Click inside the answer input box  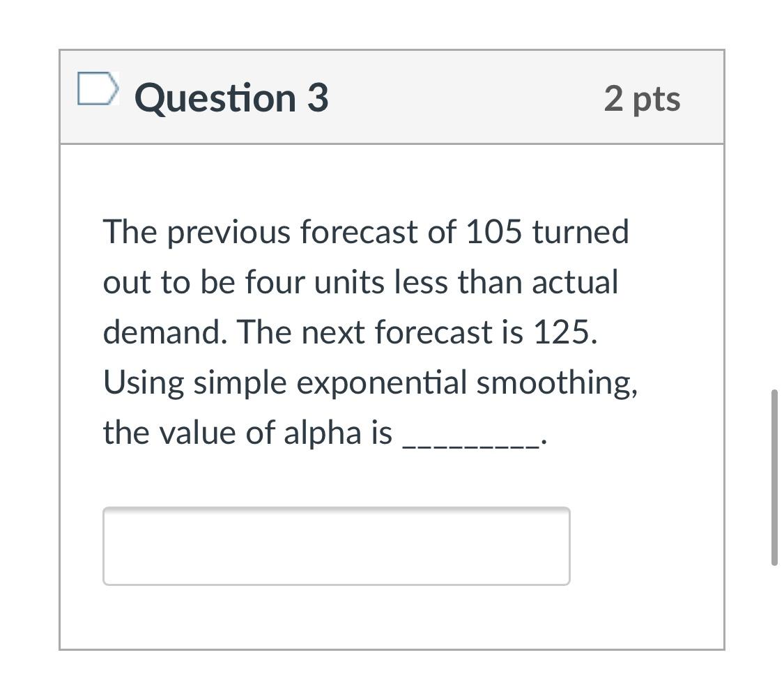pyautogui.click(x=336, y=547)
